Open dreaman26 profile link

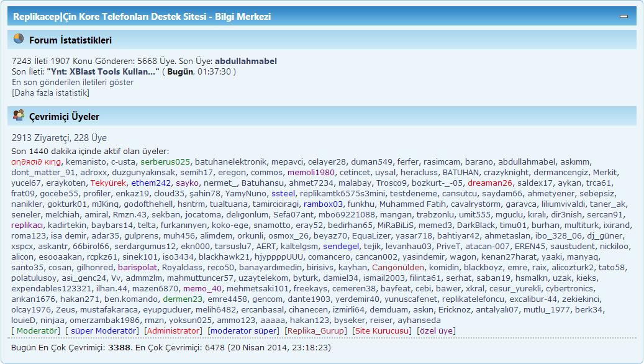pyautogui.click(x=490, y=183)
